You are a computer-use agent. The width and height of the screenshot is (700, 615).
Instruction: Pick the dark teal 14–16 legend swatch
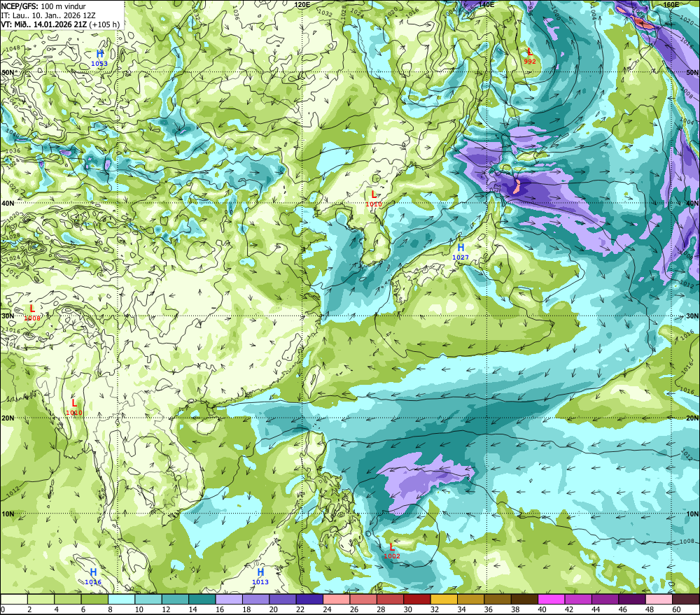202,599
